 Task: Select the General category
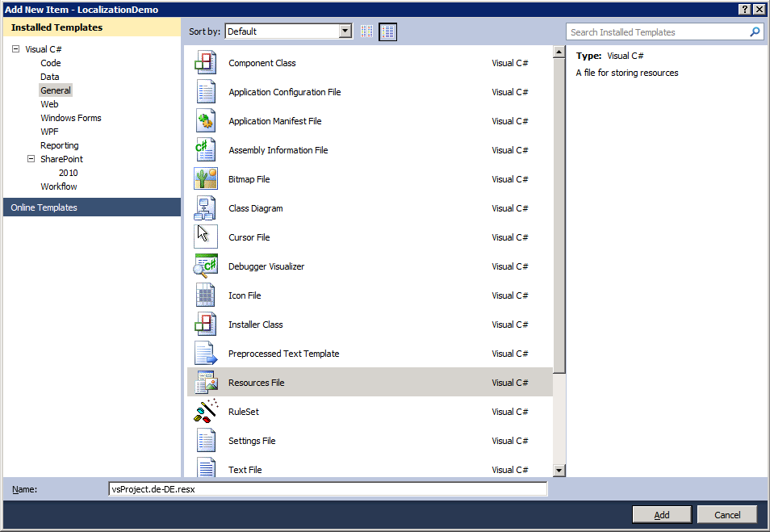[56, 90]
